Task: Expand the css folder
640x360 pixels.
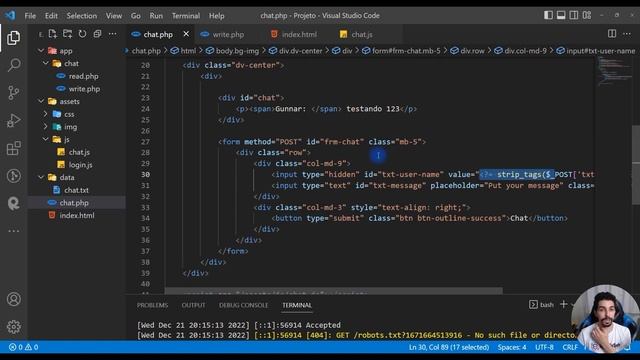Action: tap(45, 114)
